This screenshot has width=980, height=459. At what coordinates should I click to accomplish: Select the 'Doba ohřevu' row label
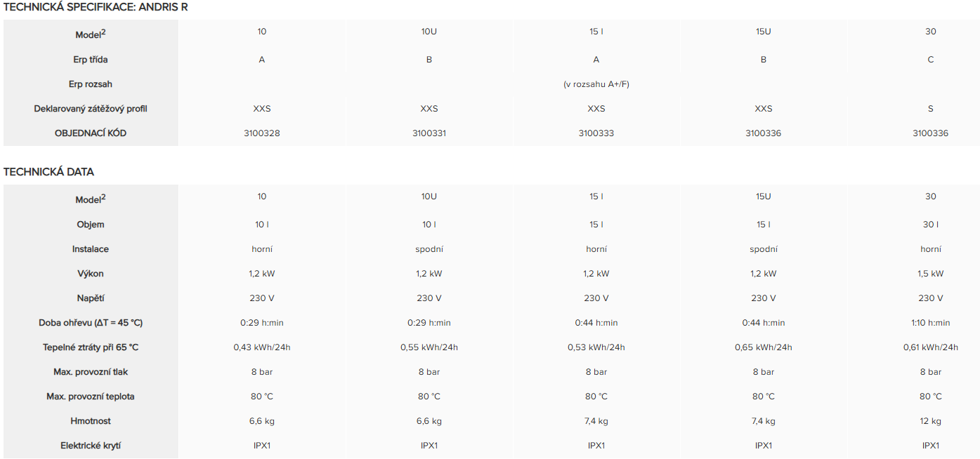point(91,323)
